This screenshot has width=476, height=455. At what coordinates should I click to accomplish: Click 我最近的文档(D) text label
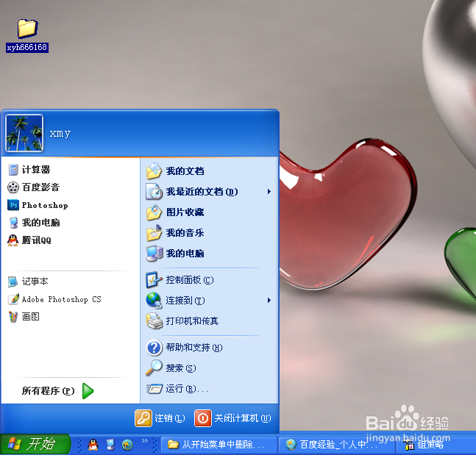click(202, 192)
